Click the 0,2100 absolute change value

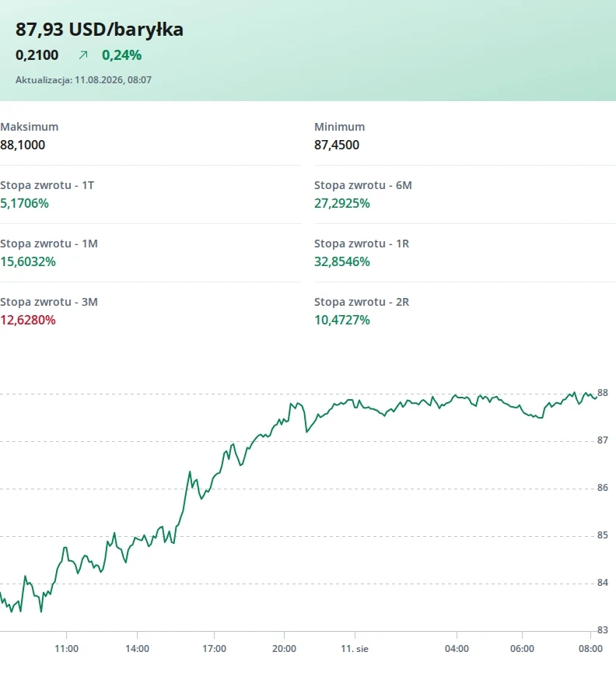point(37,55)
